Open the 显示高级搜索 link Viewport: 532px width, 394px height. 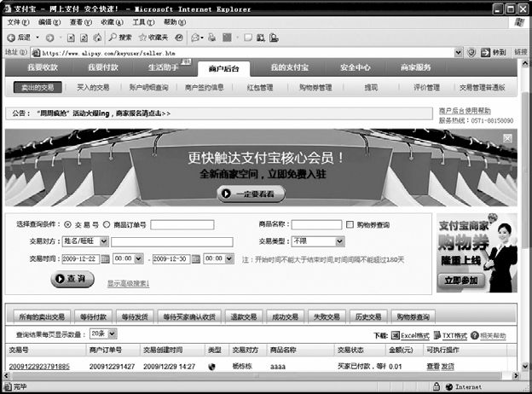click(x=128, y=283)
